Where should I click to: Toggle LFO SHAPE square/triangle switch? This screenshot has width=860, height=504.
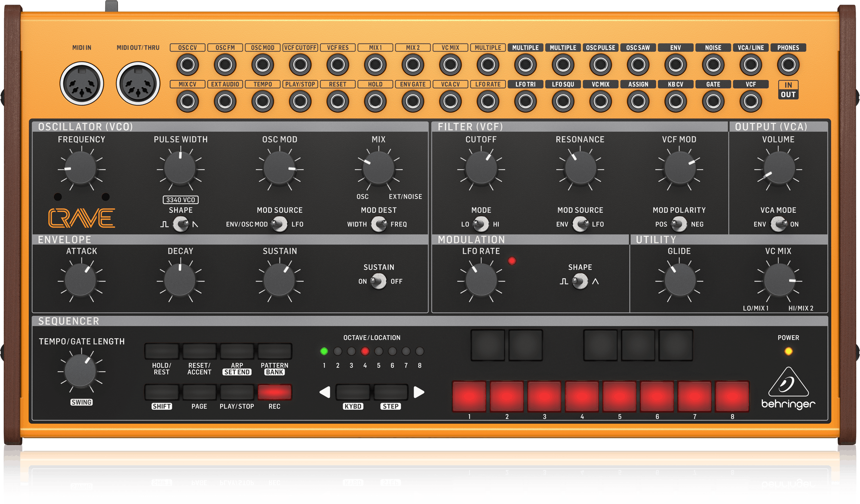(580, 281)
